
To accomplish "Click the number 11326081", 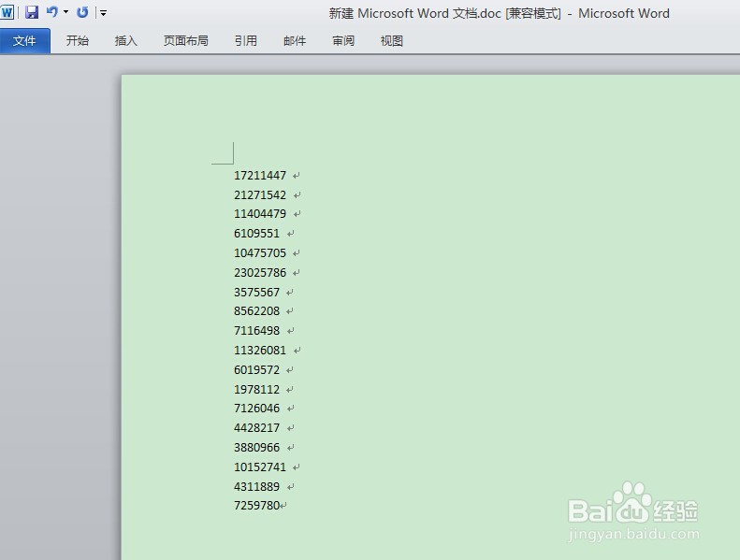I will click(x=260, y=350).
